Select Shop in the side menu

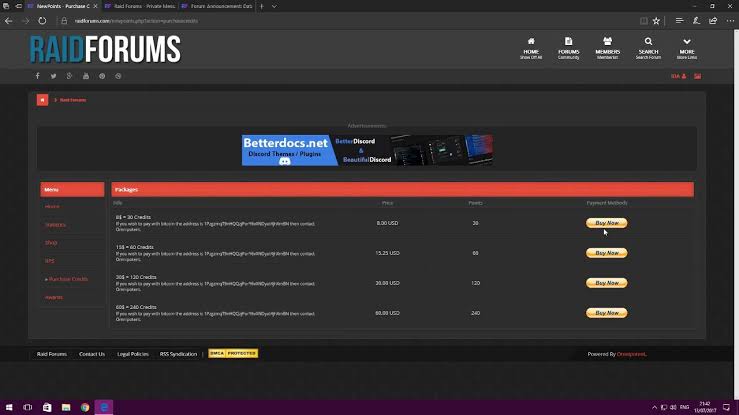[x=51, y=243]
